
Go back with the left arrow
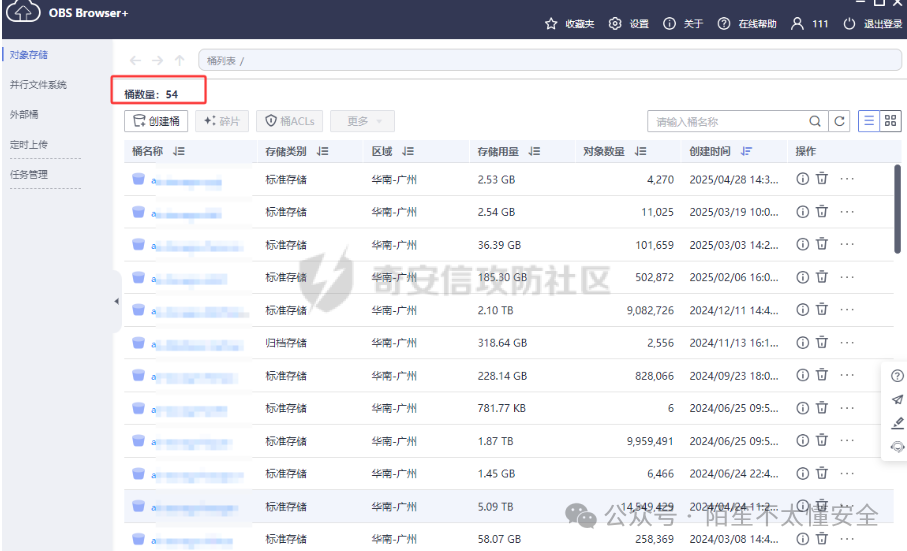point(135,60)
